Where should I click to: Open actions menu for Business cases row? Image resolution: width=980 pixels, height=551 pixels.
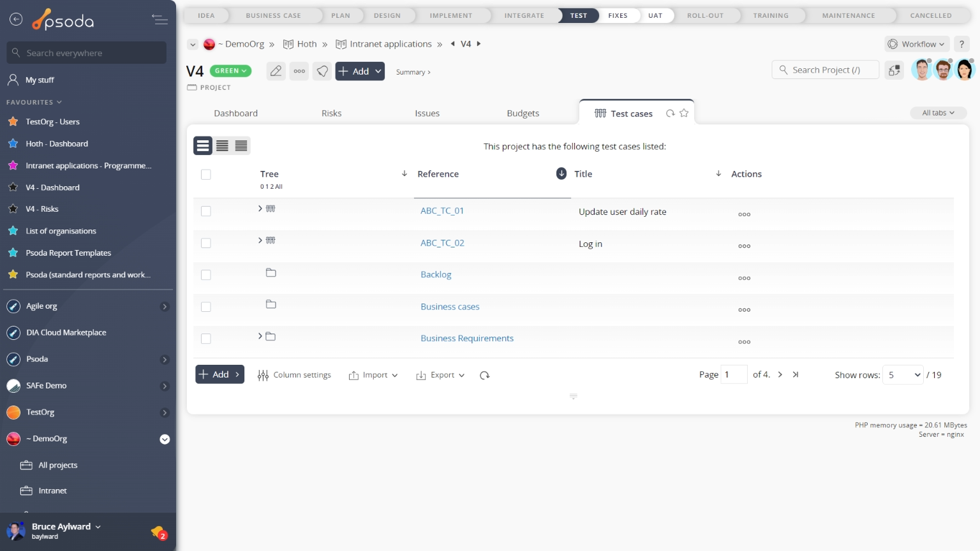click(744, 310)
